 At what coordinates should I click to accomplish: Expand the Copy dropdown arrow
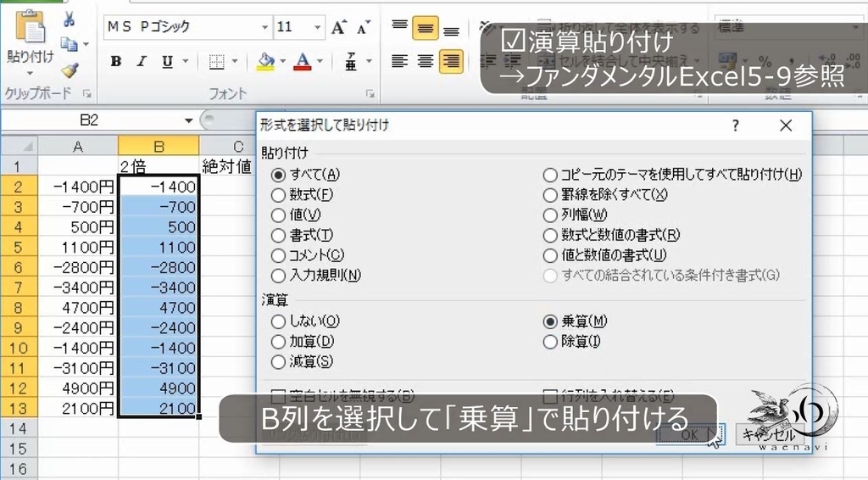click(86, 44)
